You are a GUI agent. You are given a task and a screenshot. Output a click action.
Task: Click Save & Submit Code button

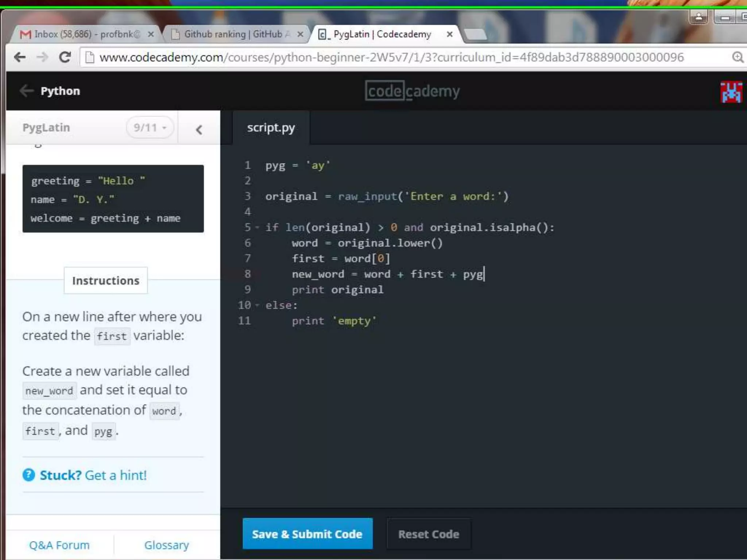pyautogui.click(x=307, y=534)
